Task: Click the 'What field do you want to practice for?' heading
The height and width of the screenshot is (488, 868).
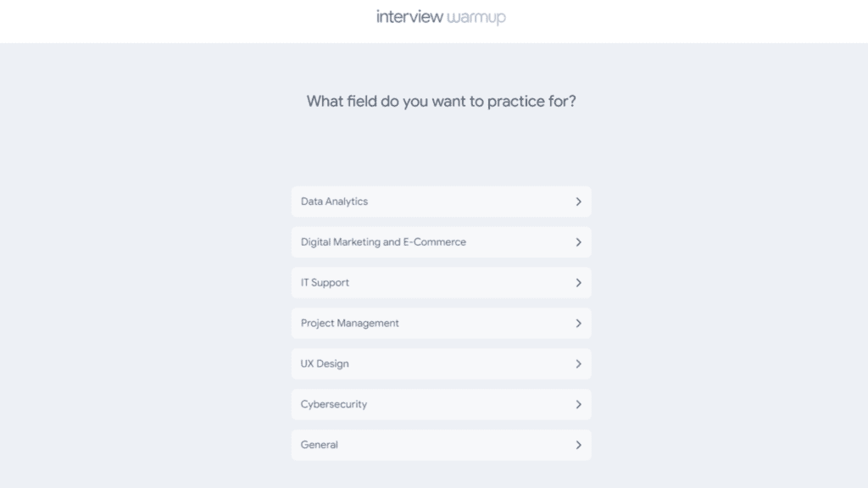Action: click(x=442, y=100)
